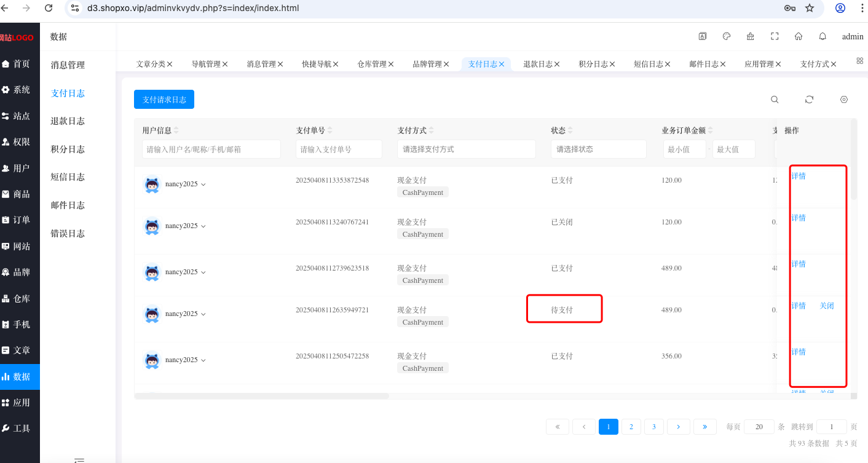Click the table's horizontal scrollbar
Screen dimensions: 868x463
pos(262,396)
